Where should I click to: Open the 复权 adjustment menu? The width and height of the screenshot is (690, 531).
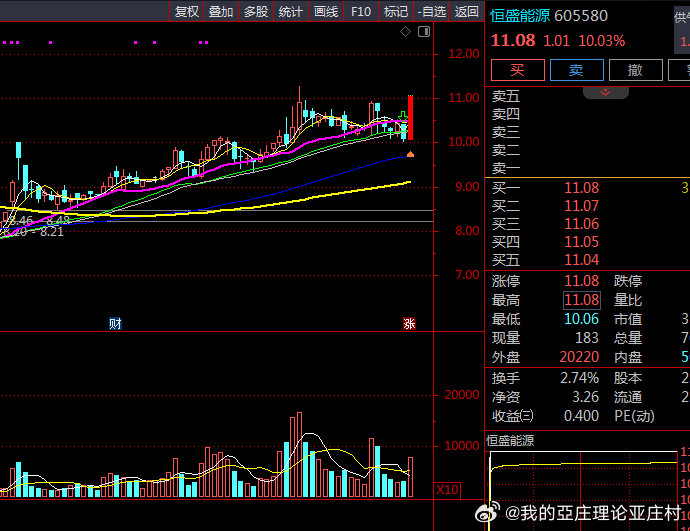187,12
